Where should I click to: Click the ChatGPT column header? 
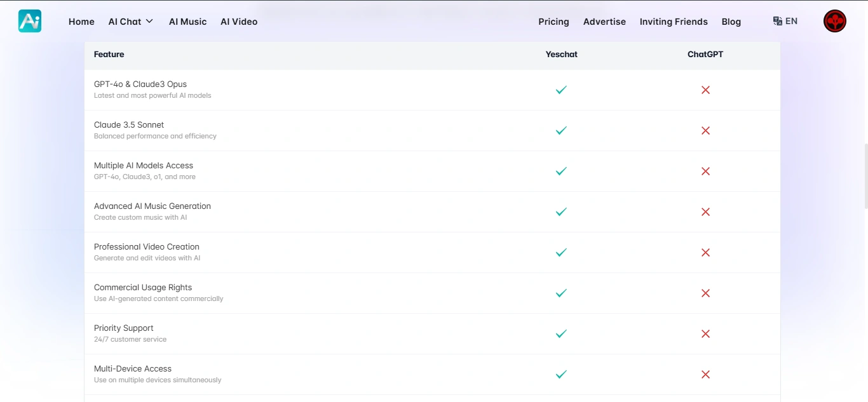click(x=705, y=55)
